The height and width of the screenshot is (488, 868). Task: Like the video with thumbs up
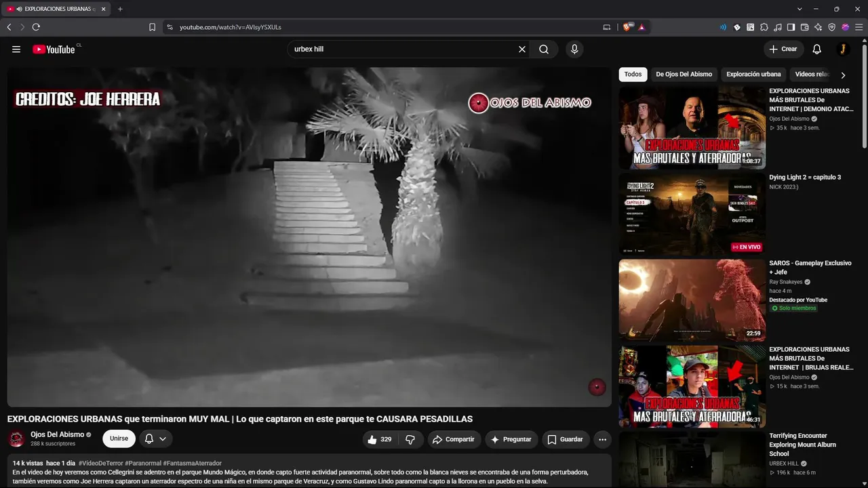coord(380,439)
